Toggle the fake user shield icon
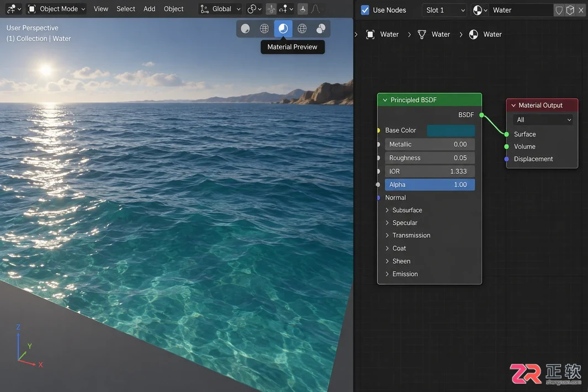 pos(559,10)
